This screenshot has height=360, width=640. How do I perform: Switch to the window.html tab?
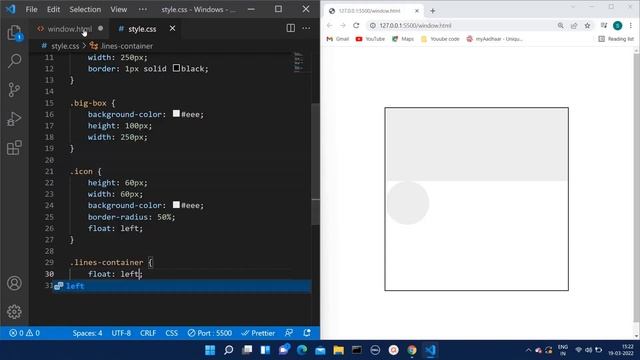click(x=70, y=29)
